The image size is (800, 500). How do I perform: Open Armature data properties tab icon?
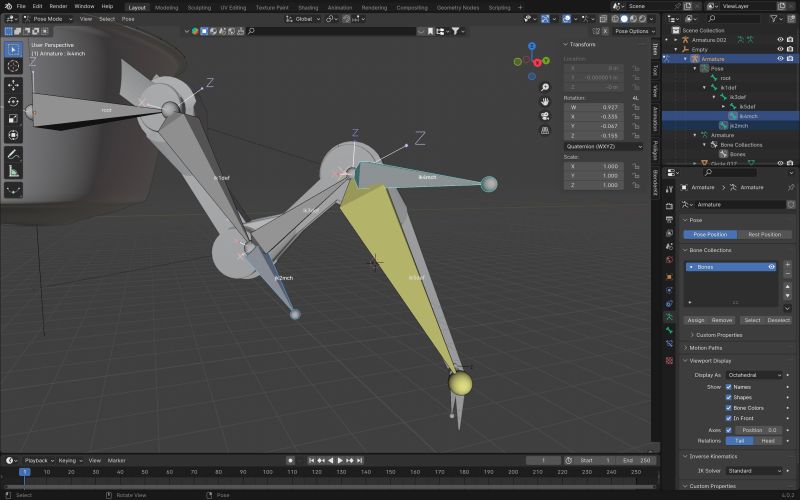pyautogui.click(x=669, y=317)
